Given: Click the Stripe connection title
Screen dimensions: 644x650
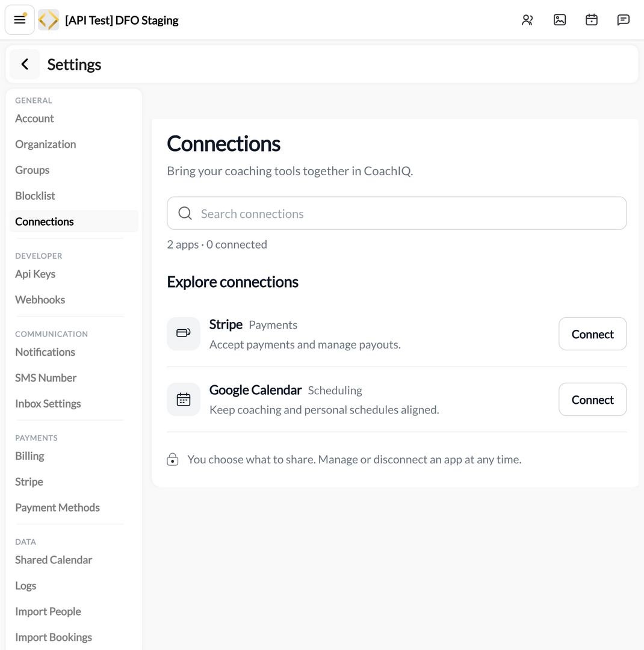Looking at the screenshot, I should pos(226,324).
